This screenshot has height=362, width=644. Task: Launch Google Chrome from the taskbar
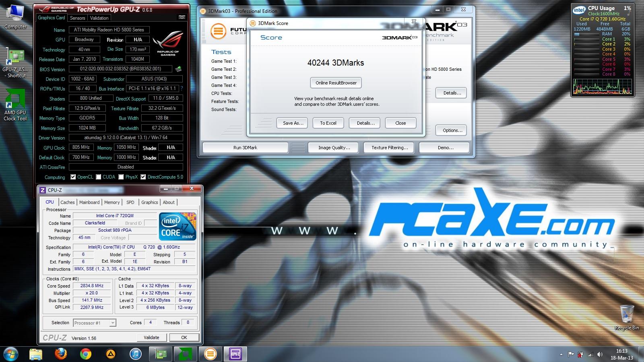point(86,354)
